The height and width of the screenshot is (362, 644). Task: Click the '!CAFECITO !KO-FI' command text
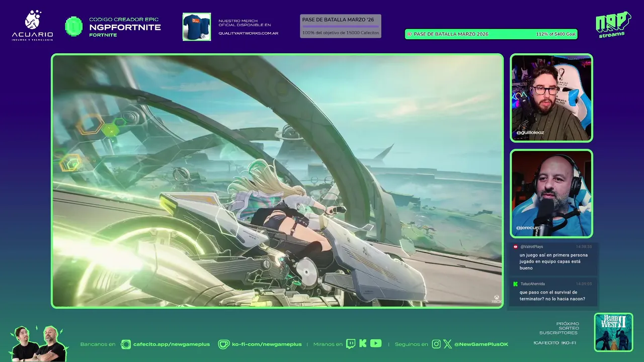(x=555, y=343)
